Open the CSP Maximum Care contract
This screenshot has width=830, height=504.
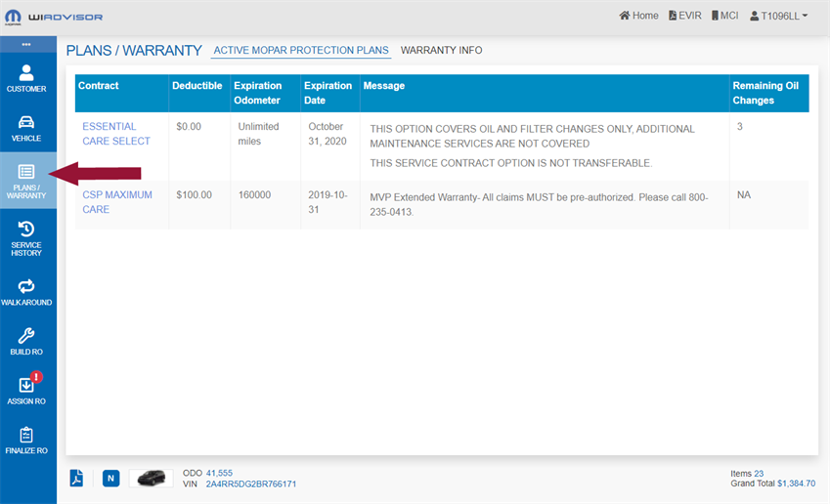pyautogui.click(x=117, y=202)
